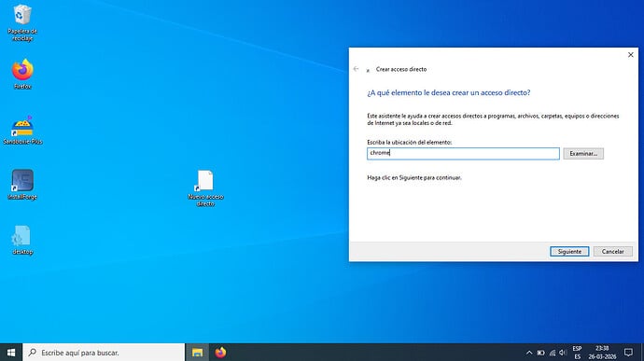Click the magnifier icon in taskbar search
Viewport: 644px width, 361px height.
point(33,353)
